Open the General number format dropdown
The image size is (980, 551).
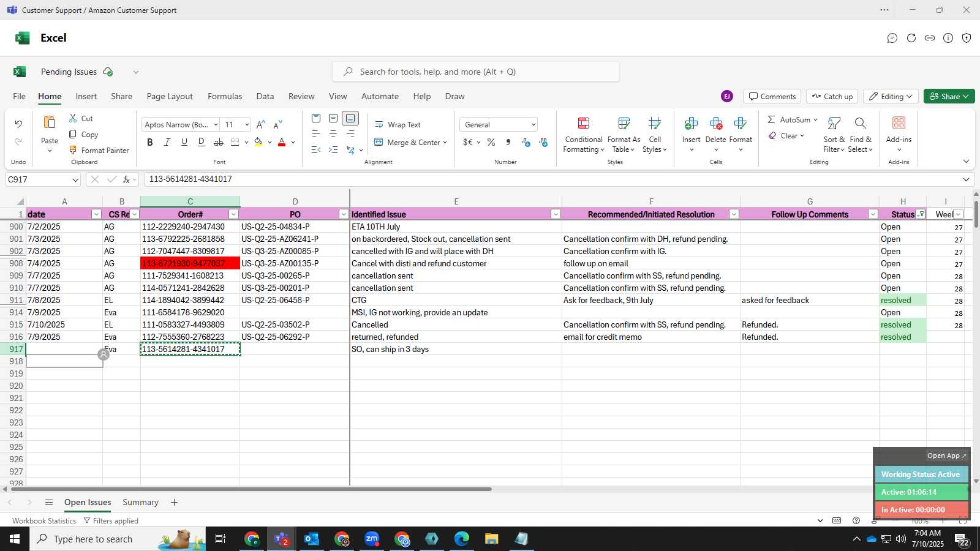point(533,124)
